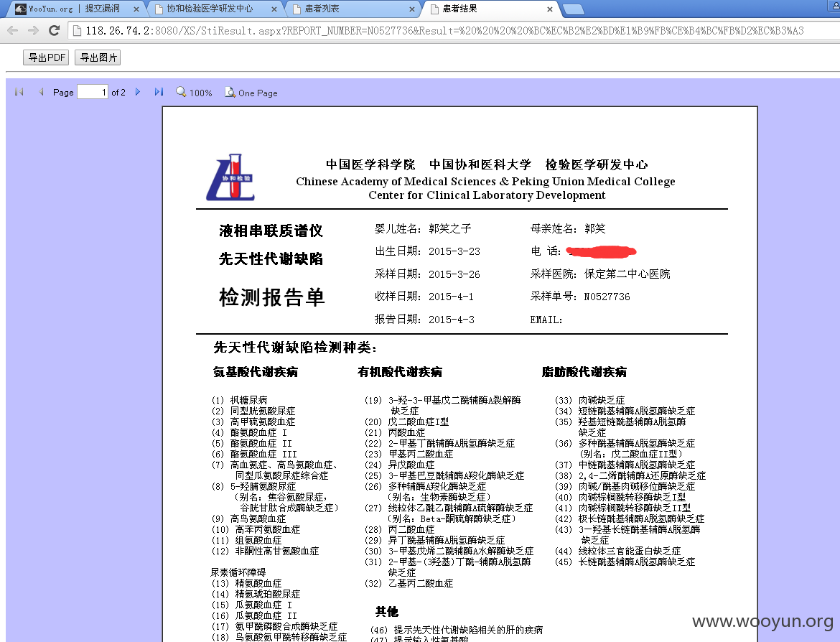The width and height of the screenshot is (840, 642).
Task: Switch to 患者列表 tab
Action: (x=353, y=9)
